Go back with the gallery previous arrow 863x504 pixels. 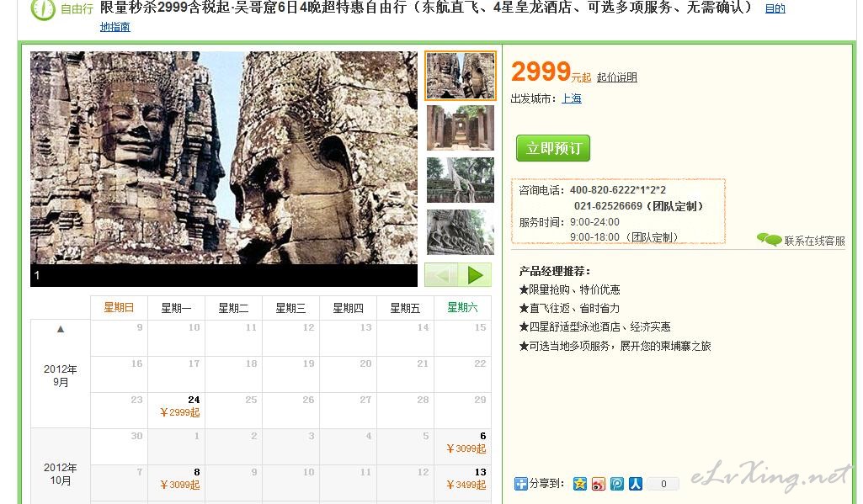(441, 274)
